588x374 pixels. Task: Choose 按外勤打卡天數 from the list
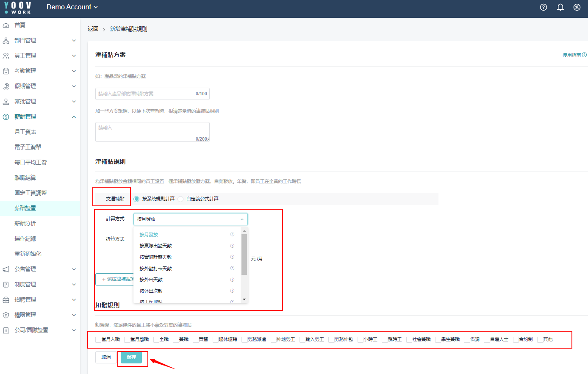point(155,269)
